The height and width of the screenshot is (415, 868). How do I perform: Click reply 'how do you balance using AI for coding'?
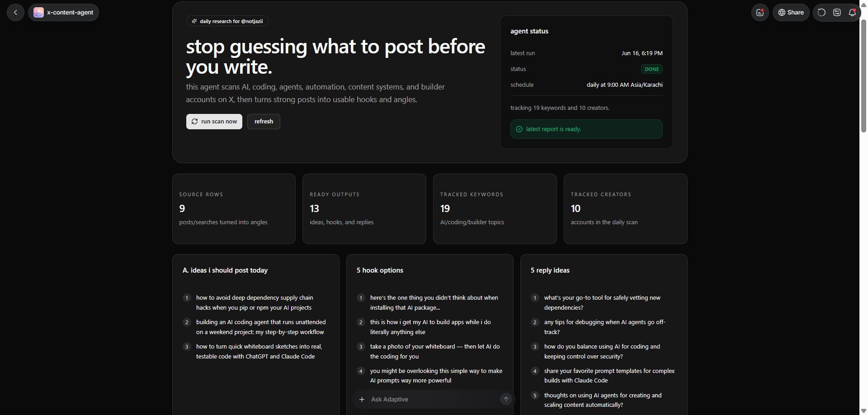point(602,352)
